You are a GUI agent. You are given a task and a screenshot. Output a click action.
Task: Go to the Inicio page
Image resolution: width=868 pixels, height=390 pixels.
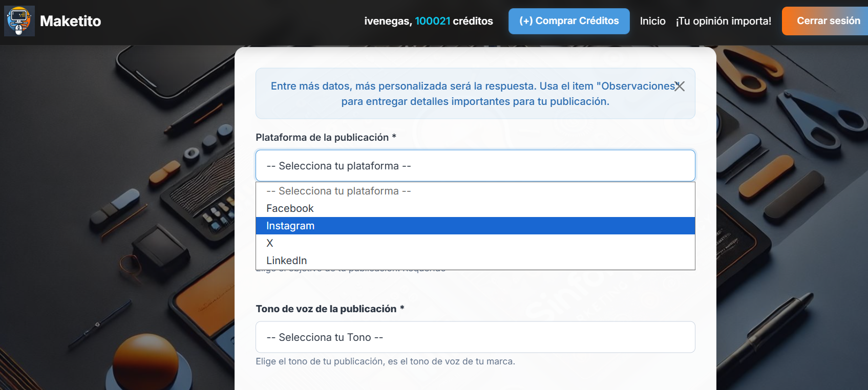click(652, 21)
